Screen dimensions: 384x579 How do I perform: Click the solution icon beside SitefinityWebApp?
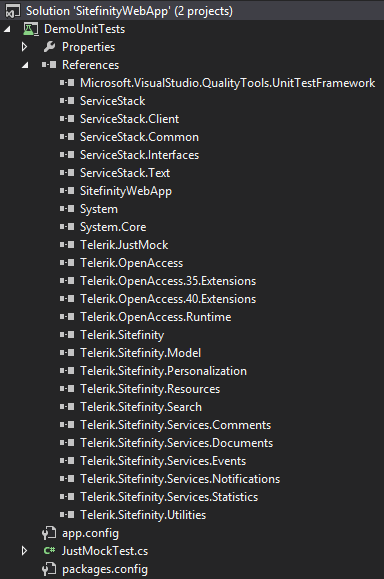[x=13, y=11]
